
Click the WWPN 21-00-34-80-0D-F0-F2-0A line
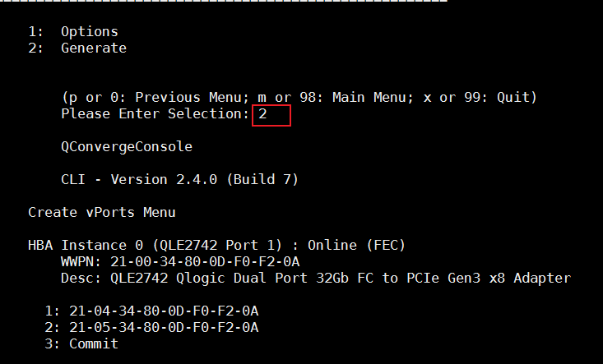tap(180, 262)
